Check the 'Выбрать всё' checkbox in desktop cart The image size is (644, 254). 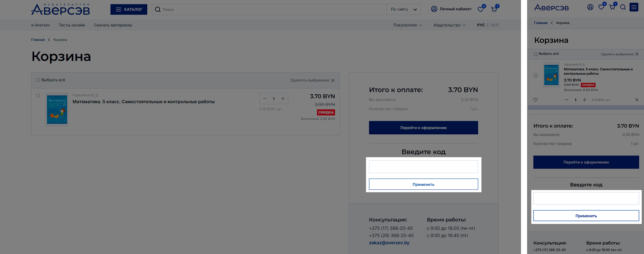(38, 80)
